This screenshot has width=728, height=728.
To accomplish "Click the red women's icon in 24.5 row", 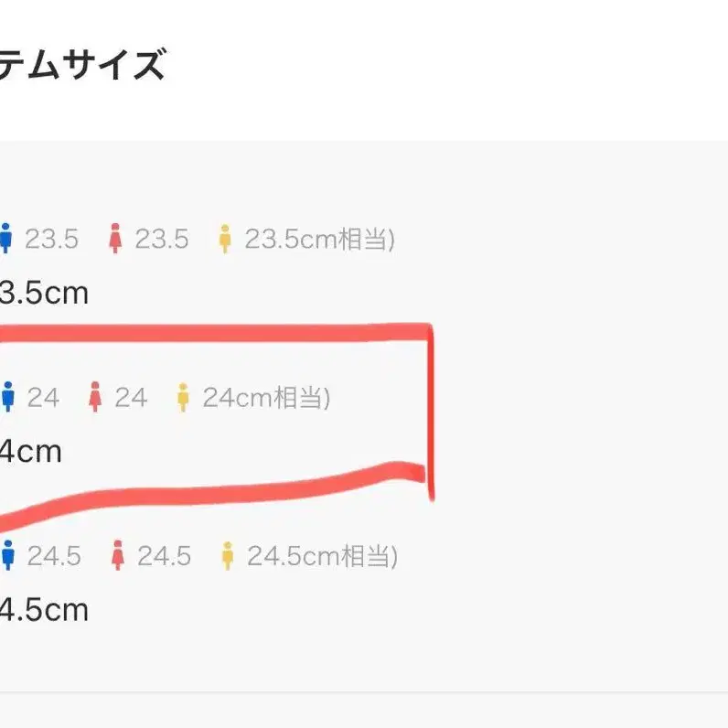I will tap(117, 556).
